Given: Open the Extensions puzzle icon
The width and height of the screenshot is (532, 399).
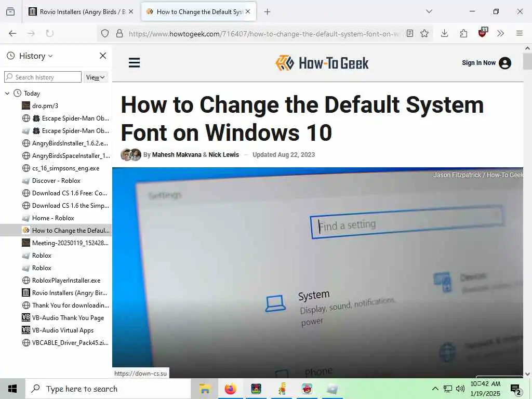Looking at the screenshot, I should [x=463, y=33].
